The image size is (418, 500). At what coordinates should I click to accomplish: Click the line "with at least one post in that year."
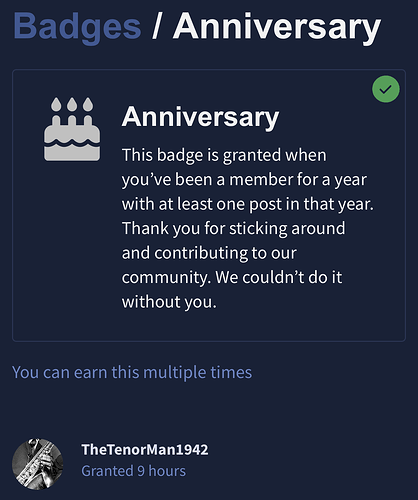coord(248,204)
